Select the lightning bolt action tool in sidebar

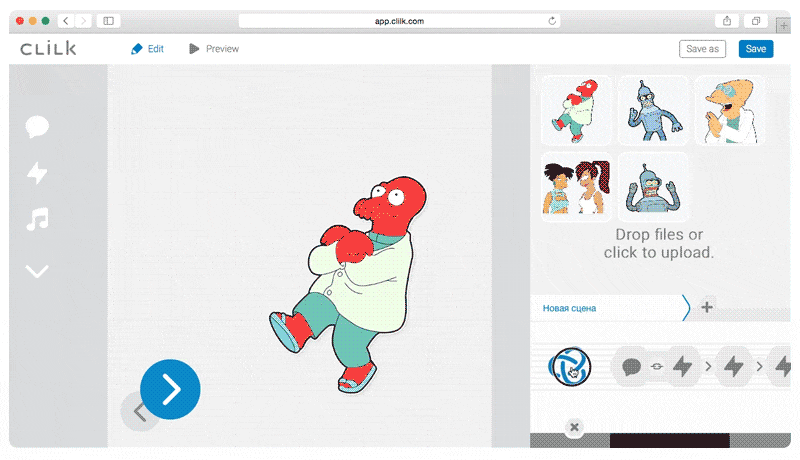coord(37,173)
